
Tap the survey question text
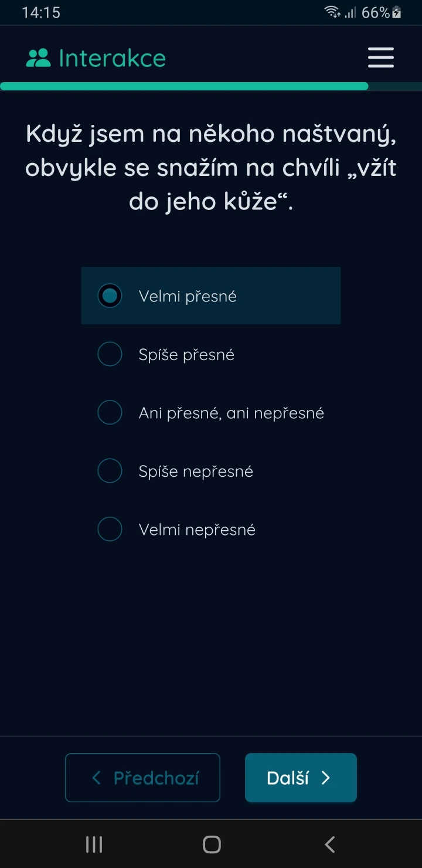click(211, 167)
